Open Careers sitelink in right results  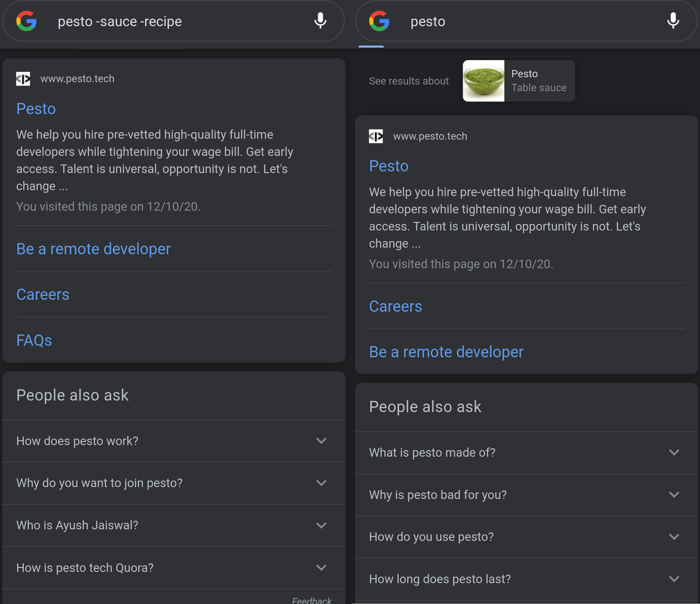point(395,306)
